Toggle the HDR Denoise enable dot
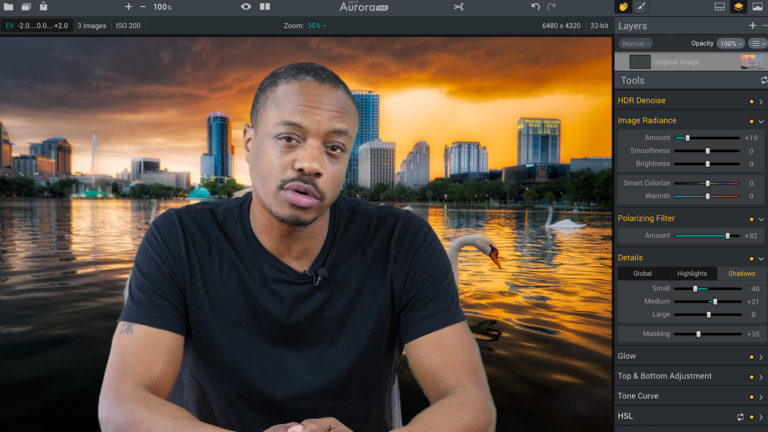The width and height of the screenshot is (768, 432). coord(751,101)
